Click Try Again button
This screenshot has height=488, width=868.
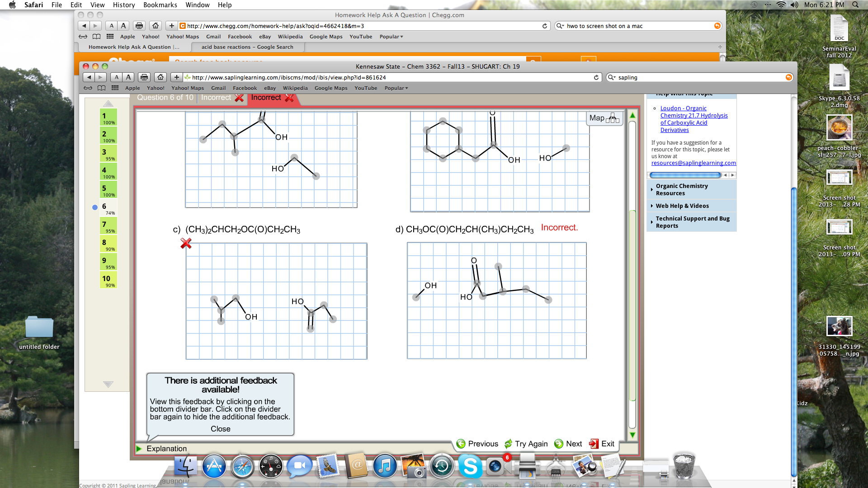(526, 444)
